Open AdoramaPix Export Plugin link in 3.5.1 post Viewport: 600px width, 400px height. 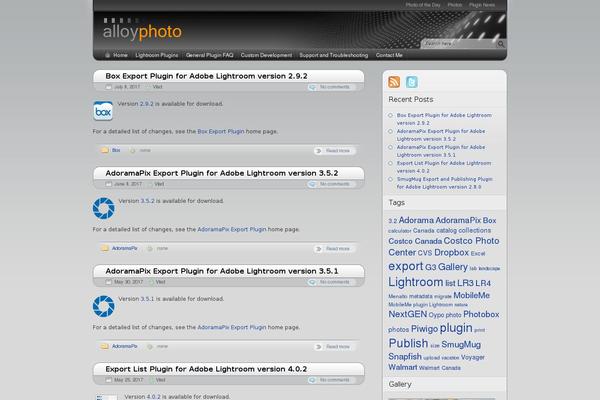tap(232, 327)
